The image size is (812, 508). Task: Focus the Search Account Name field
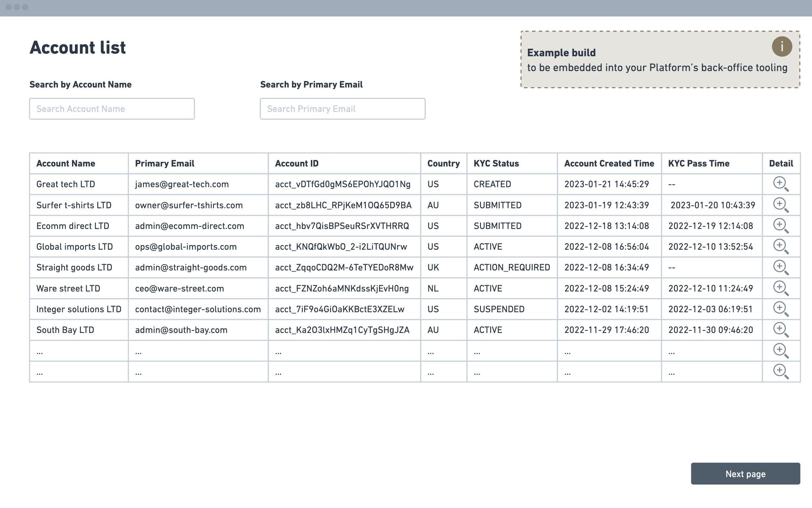[112, 109]
